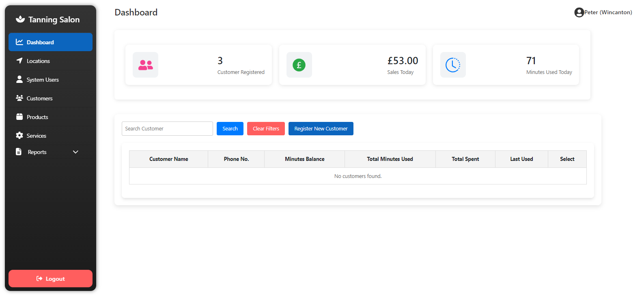Viewport: 644px width, 295px height.
Task: Click the Products box icon in sidebar
Action: (19, 117)
